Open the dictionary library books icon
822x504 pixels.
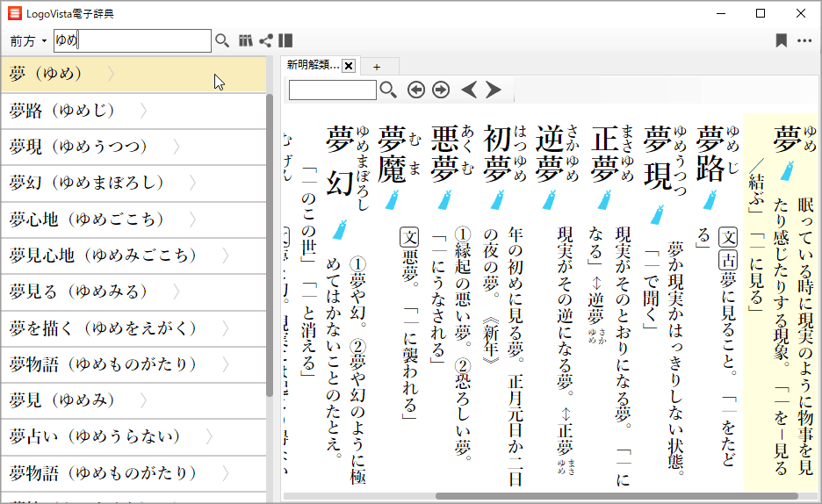[x=246, y=40]
